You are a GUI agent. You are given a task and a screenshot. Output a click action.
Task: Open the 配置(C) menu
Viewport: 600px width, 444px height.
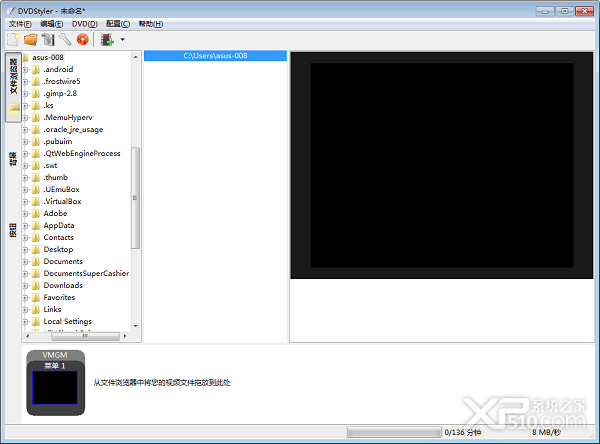[118, 24]
